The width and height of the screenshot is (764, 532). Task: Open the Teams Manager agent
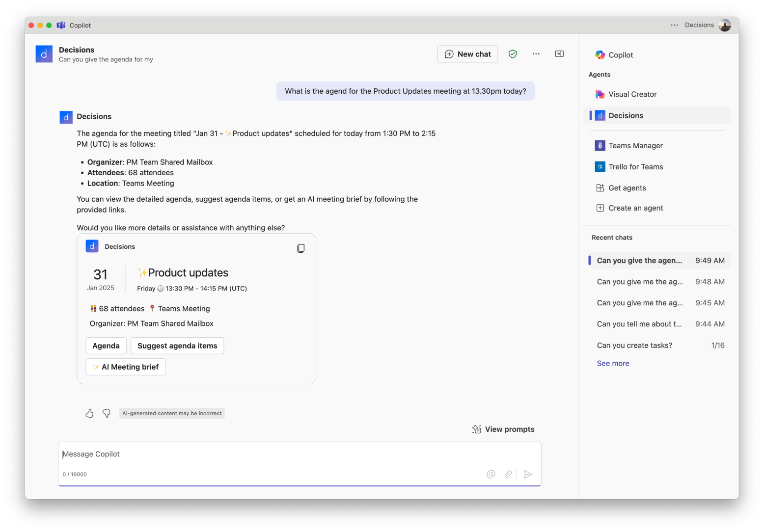[x=657, y=146]
